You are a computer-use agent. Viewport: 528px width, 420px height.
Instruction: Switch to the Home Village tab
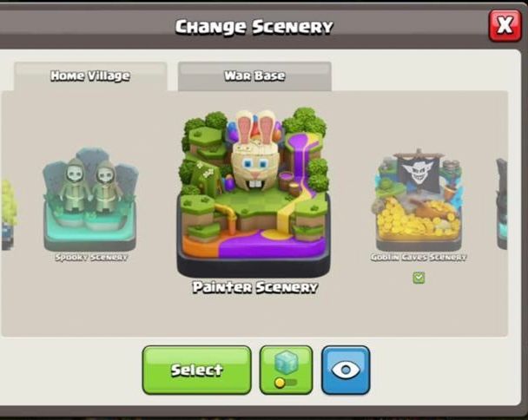click(x=90, y=76)
